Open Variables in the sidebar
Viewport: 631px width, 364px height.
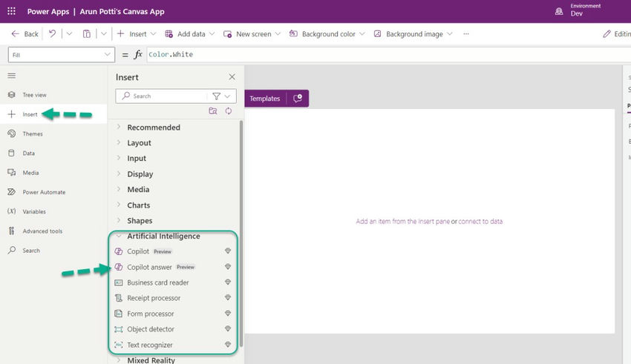[53, 211]
